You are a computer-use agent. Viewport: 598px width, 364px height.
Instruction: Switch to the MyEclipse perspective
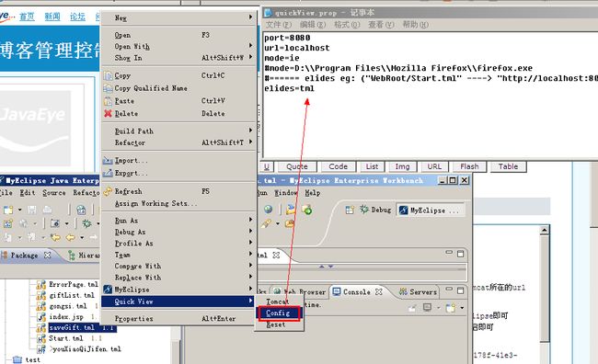coord(430,210)
